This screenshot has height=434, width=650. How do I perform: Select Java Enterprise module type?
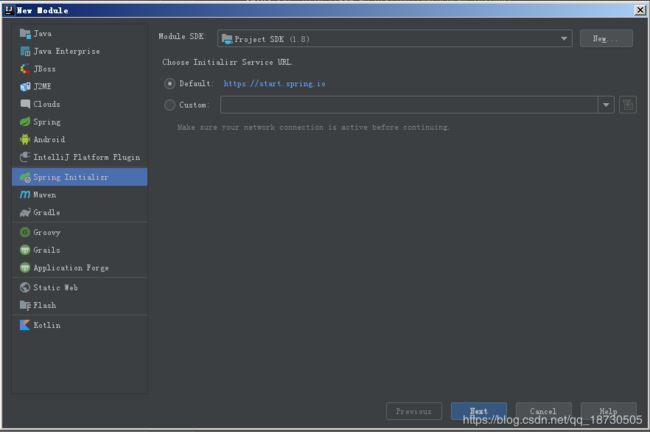(80, 51)
